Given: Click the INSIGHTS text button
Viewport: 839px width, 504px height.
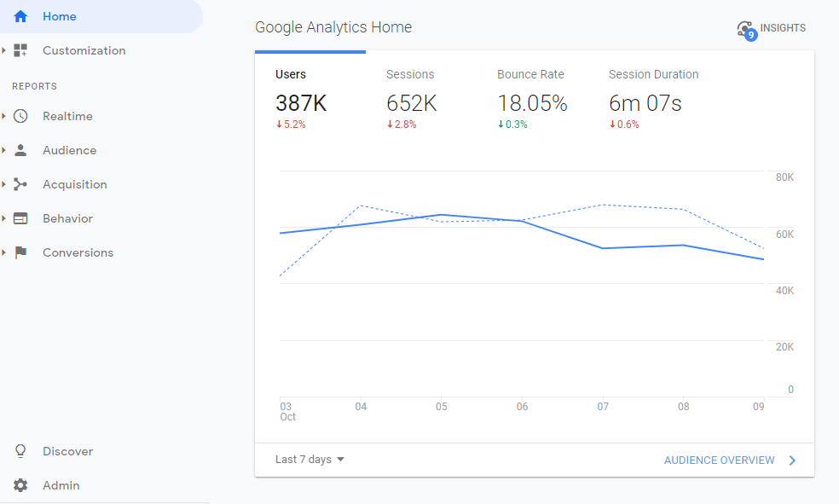Looking at the screenshot, I should pos(783,28).
